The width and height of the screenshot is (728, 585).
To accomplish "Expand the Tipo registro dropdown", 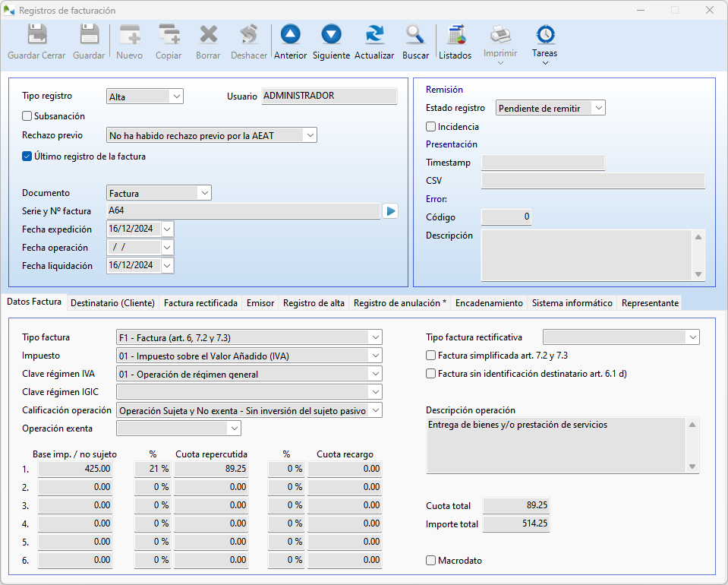I will [176, 96].
